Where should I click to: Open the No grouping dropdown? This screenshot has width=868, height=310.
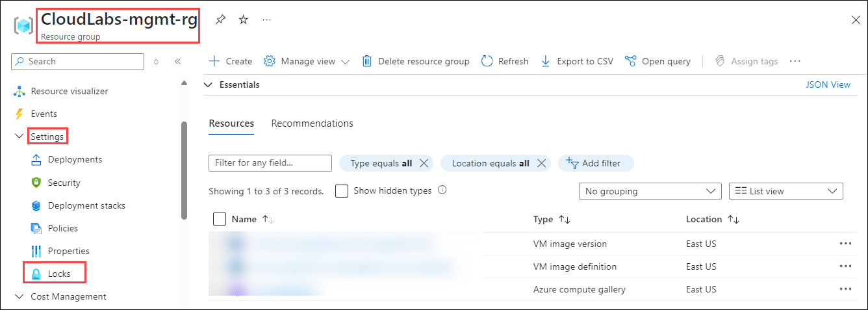click(x=650, y=191)
